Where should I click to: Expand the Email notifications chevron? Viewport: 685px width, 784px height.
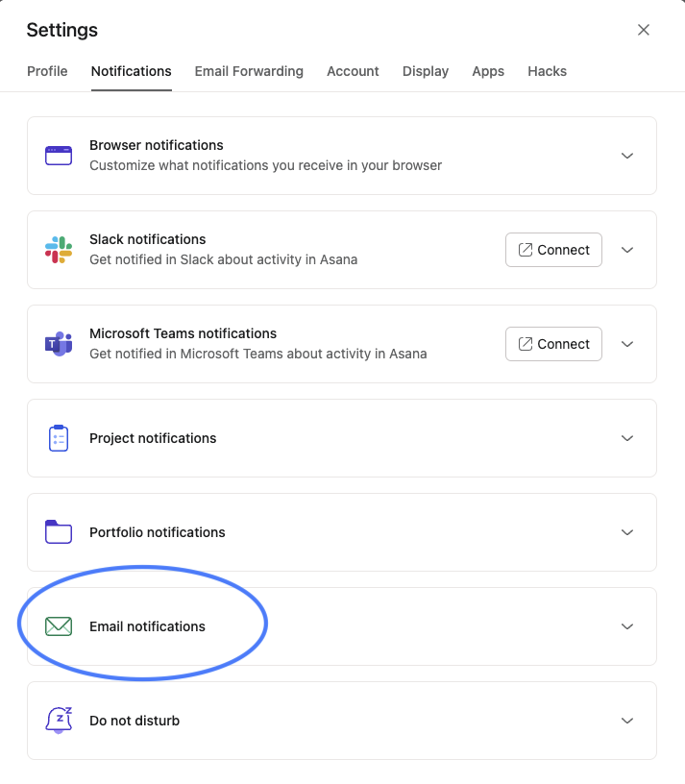tap(627, 626)
